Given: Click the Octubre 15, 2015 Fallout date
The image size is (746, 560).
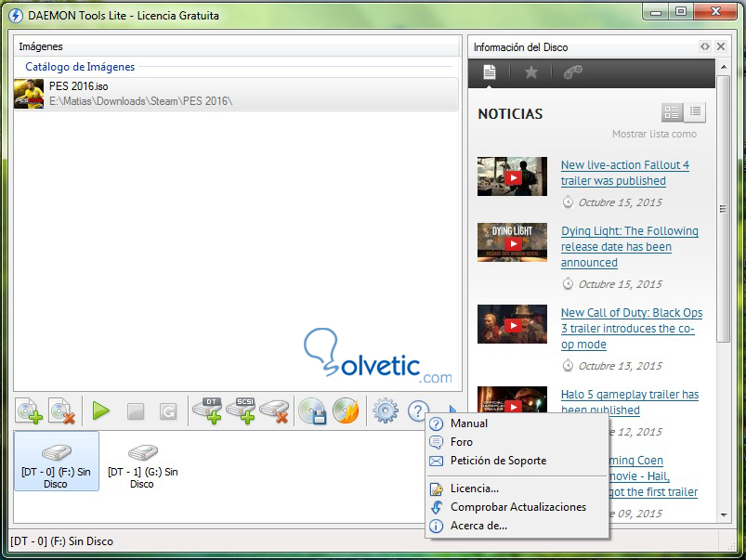Looking at the screenshot, I should coord(620,202).
